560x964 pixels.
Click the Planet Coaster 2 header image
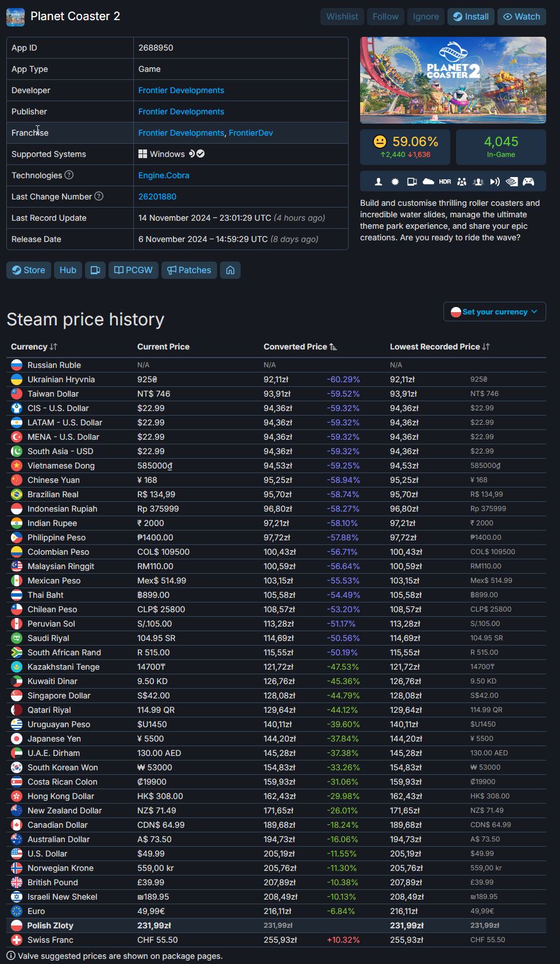point(453,80)
